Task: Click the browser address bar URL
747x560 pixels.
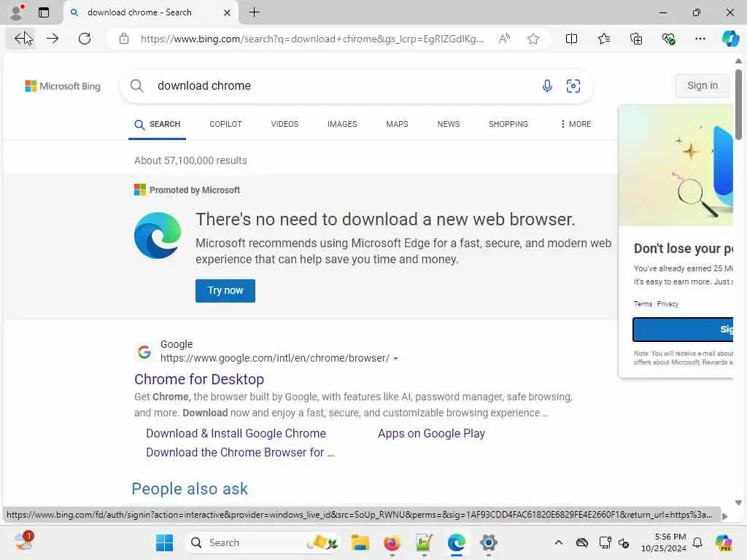Action: click(312, 39)
